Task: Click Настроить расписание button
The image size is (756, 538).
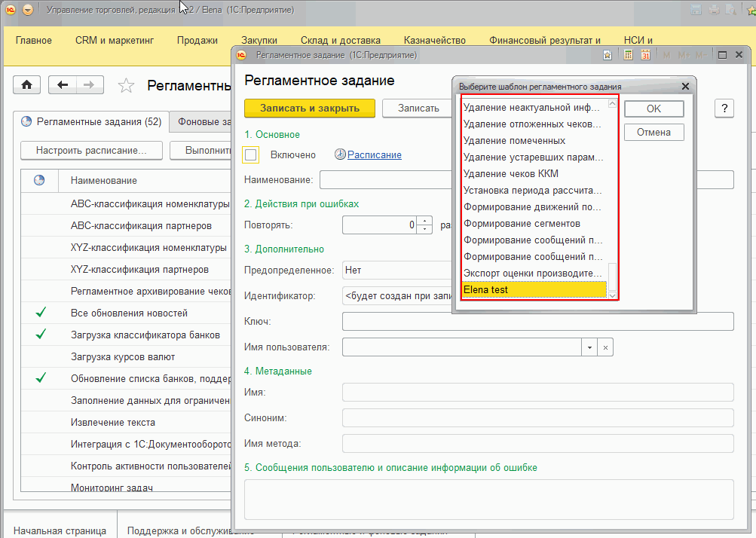Action: (x=92, y=151)
